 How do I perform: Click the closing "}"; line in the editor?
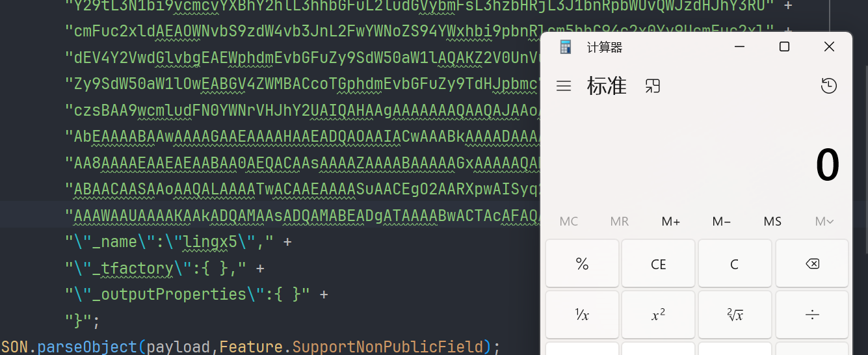point(83,321)
